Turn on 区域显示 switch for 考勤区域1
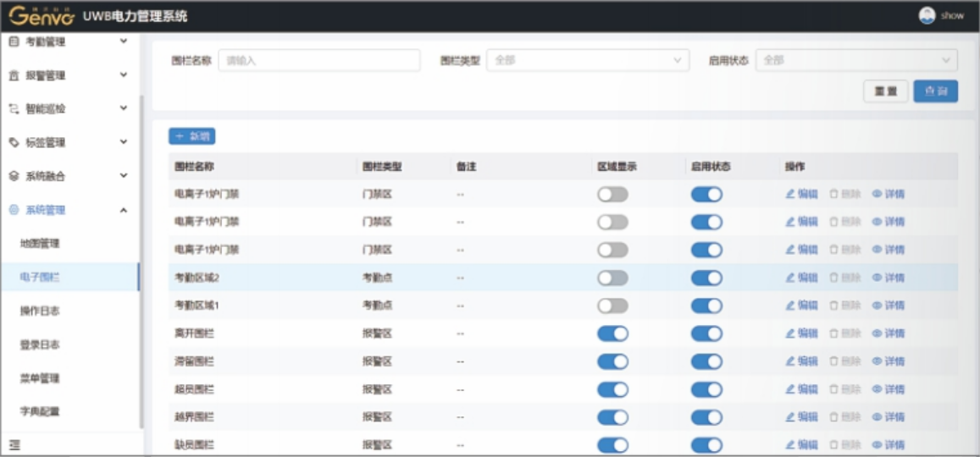The image size is (980, 457). (x=612, y=306)
